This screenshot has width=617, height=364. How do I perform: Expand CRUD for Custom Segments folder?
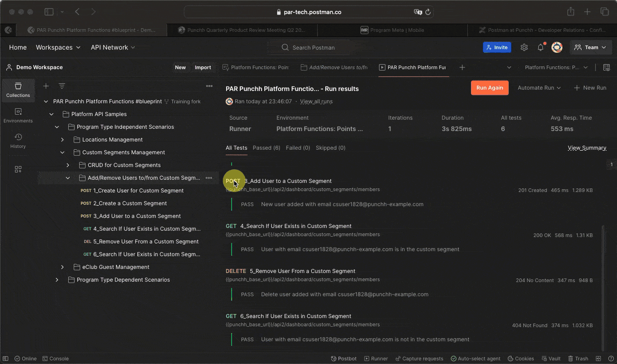click(x=67, y=165)
